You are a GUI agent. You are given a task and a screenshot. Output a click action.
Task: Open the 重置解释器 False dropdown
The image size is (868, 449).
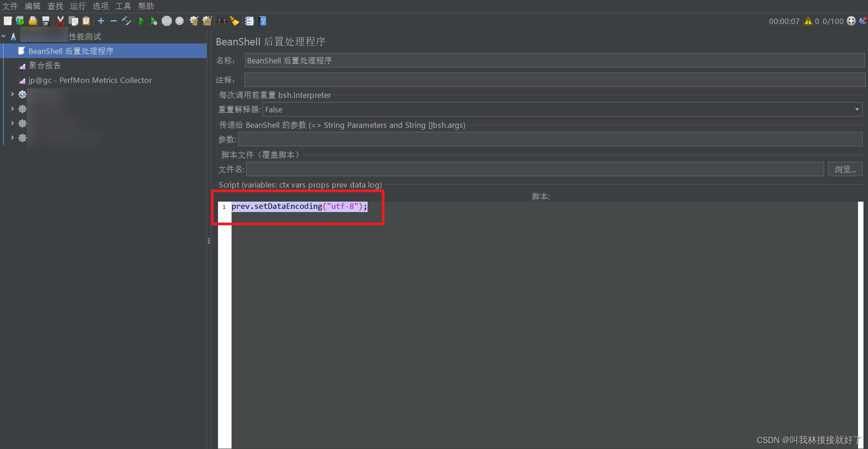pyautogui.click(x=562, y=110)
